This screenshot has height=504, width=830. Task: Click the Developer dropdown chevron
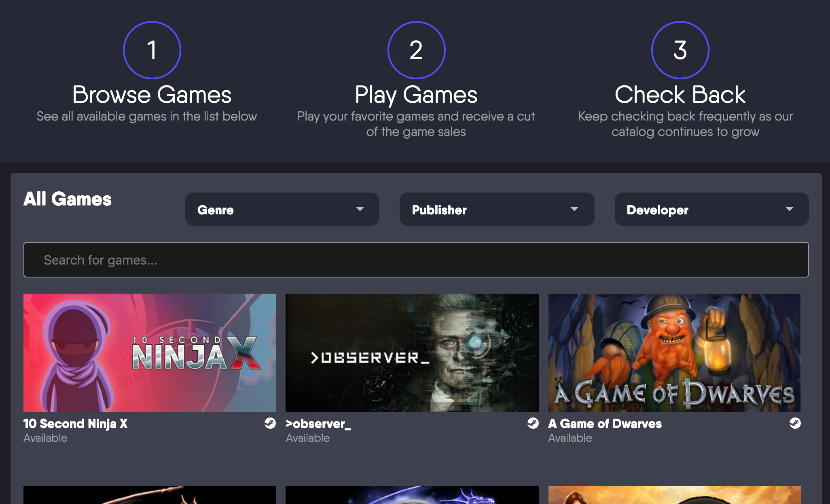pyautogui.click(x=790, y=209)
